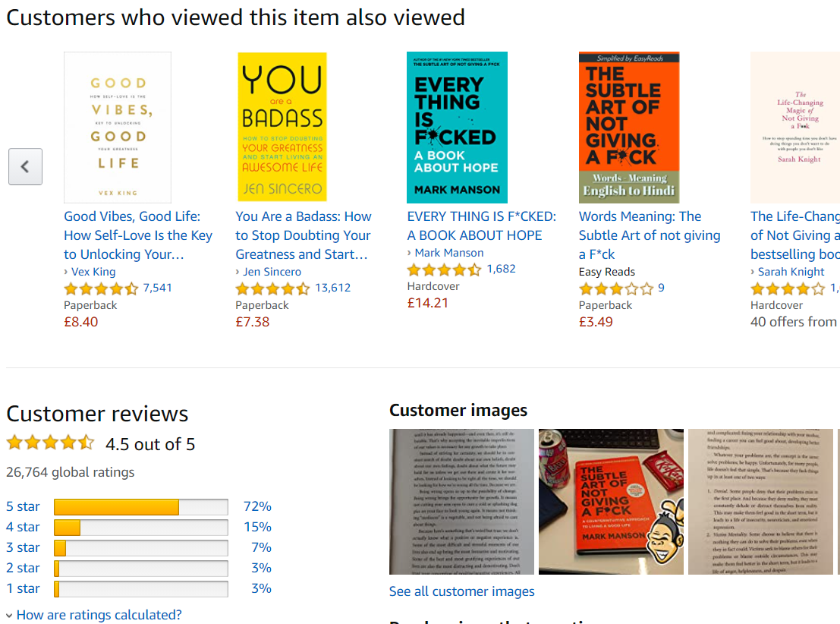Open the You Are a Badass book cover
The width and height of the screenshot is (840, 624).
tap(282, 127)
